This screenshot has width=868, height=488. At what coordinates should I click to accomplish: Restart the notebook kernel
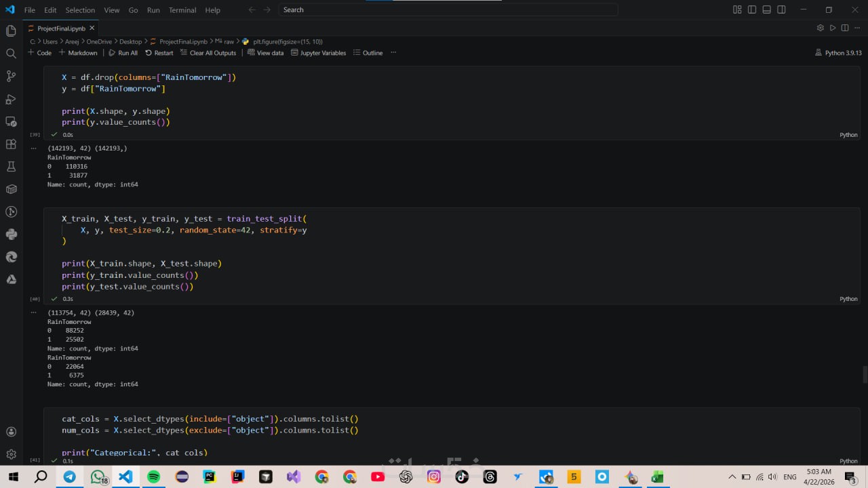[159, 53]
